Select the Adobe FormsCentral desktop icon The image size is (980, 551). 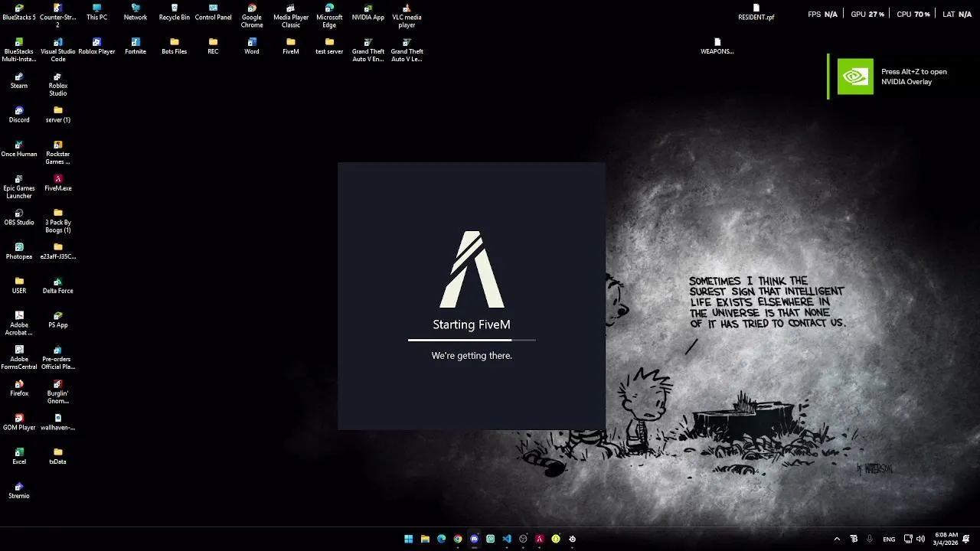[19, 358]
